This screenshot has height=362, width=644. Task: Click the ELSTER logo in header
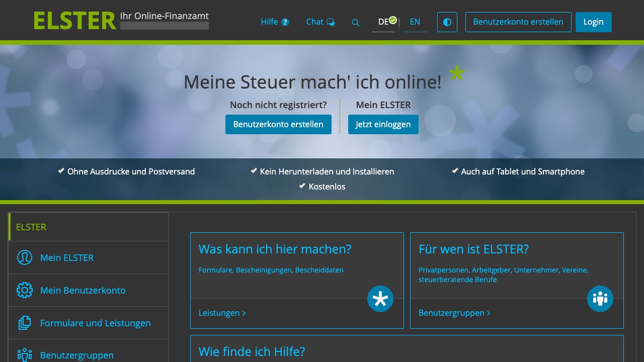pyautogui.click(x=74, y=21)
